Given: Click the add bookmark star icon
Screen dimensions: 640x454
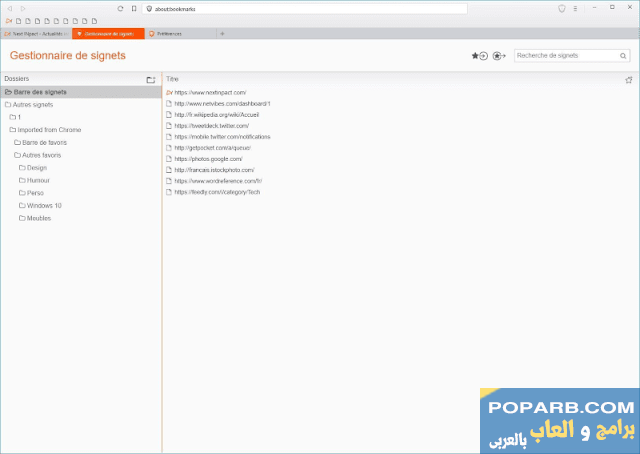Looking at the screenshot, I should click(479, 56).
